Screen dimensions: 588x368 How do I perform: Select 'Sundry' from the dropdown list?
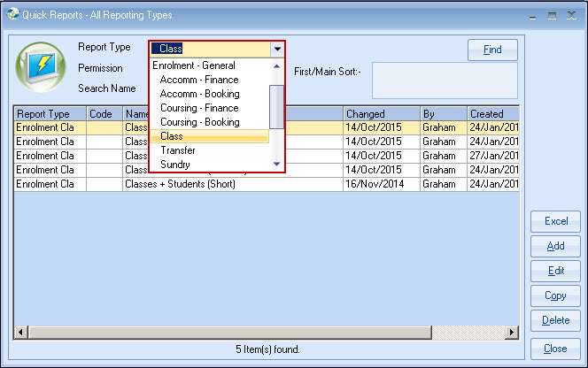tap(175, 165)
